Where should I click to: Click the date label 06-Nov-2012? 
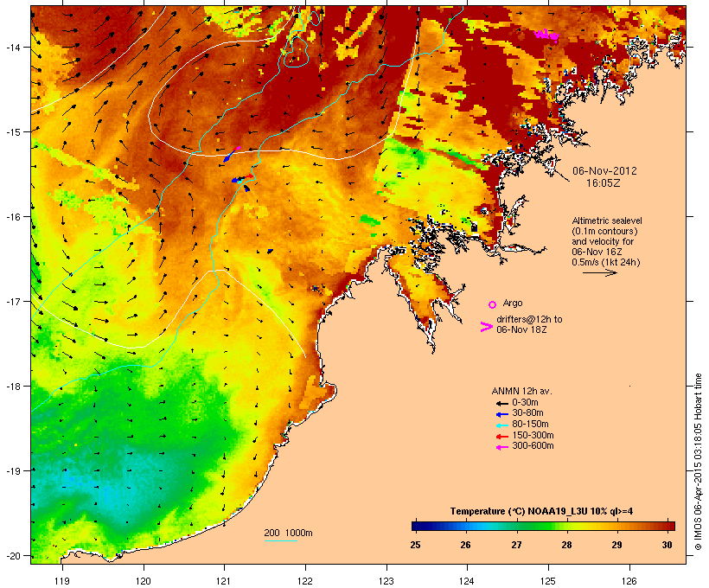(604, 171)
